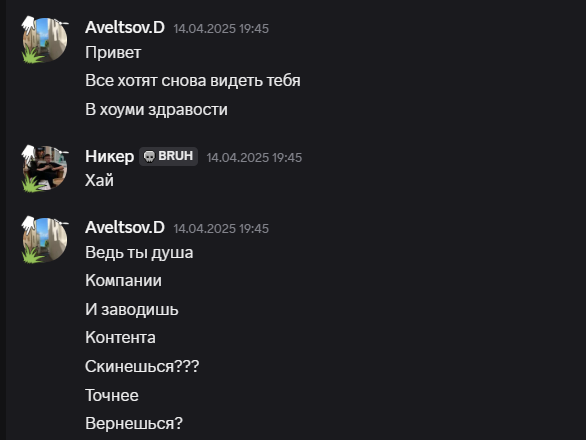Click the timestamp next to Никер's name

pos(254,157)
